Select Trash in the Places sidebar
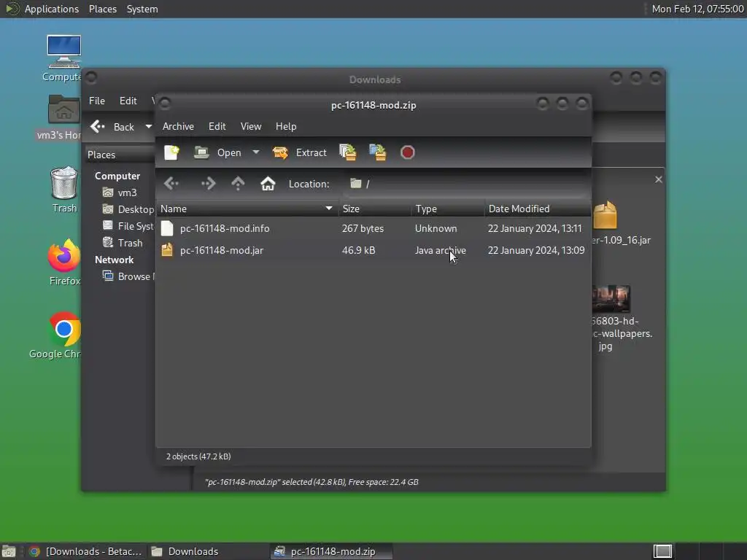Viewport: 747px width, 560px height. pos(123,243)
